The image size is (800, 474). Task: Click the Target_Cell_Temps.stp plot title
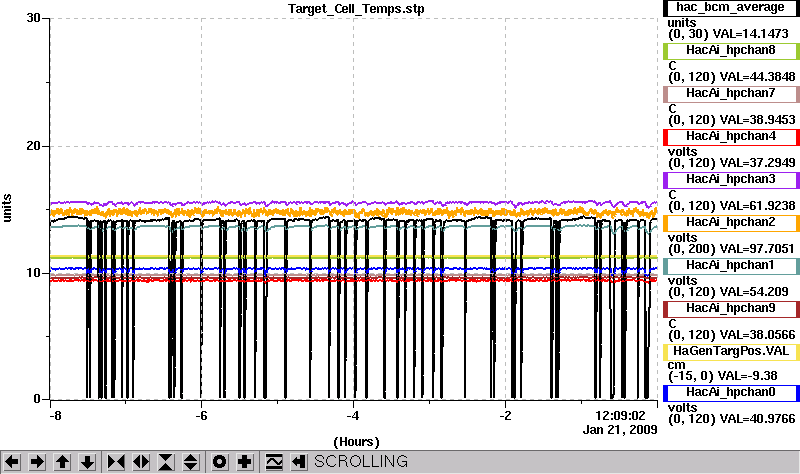point(356,9)
